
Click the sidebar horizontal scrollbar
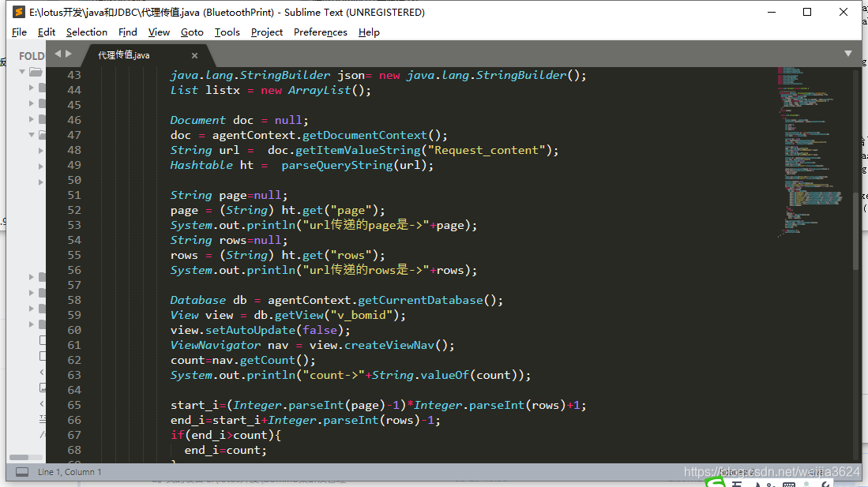click(19, 457)
